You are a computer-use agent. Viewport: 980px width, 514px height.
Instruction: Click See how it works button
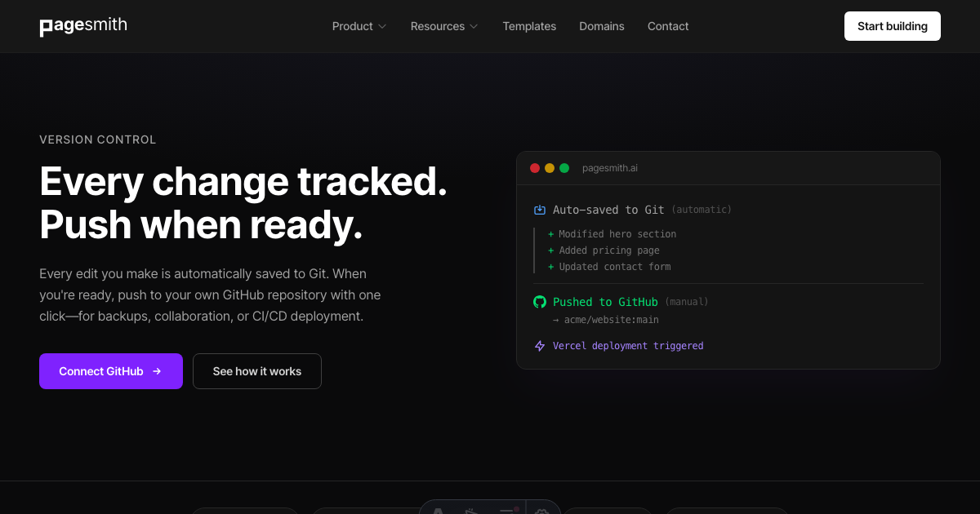257,371
